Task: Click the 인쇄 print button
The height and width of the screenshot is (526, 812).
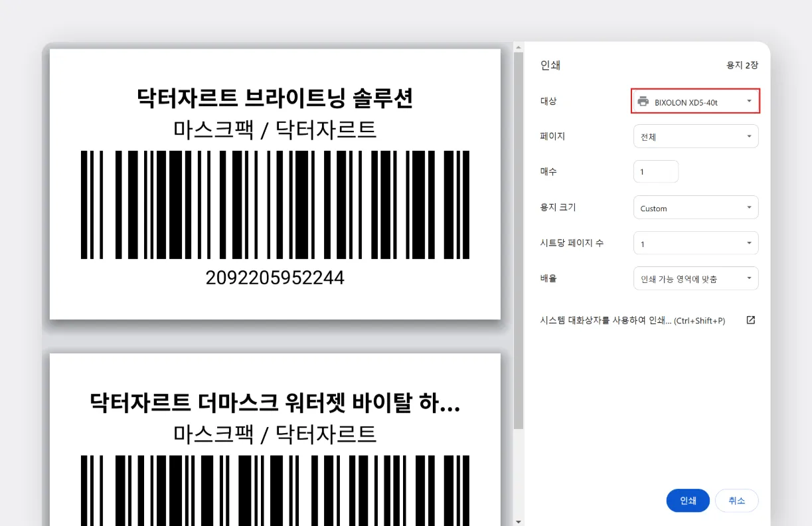Action: (688, 501)
